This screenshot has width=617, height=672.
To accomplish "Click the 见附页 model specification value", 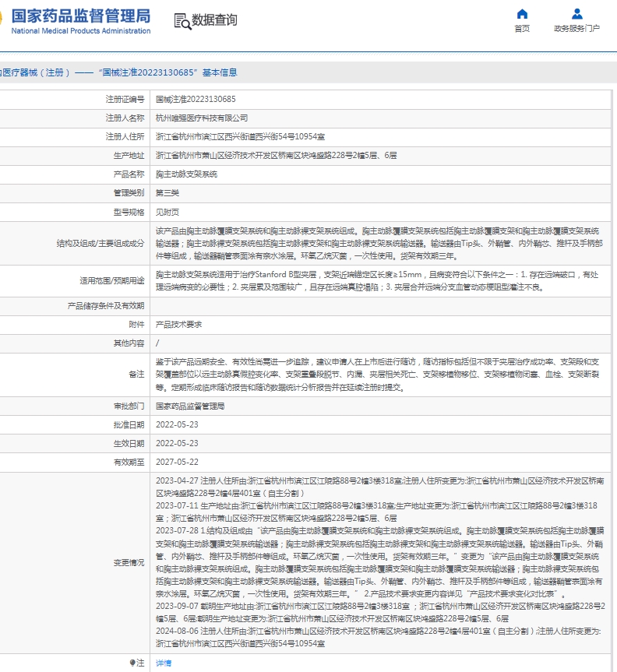I will (167, 212).
